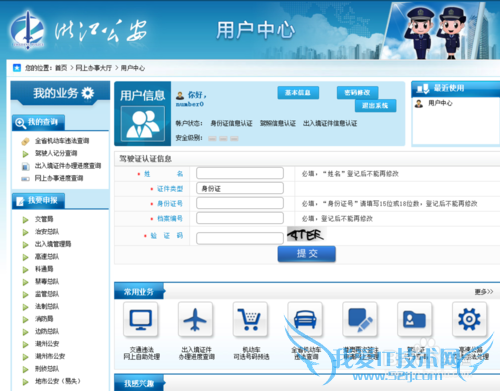Click the 监管总队 sidebar item
Image resolution: width=500 pixels, height=391 pixels.
pyautogui.click(x=47, y=294)
